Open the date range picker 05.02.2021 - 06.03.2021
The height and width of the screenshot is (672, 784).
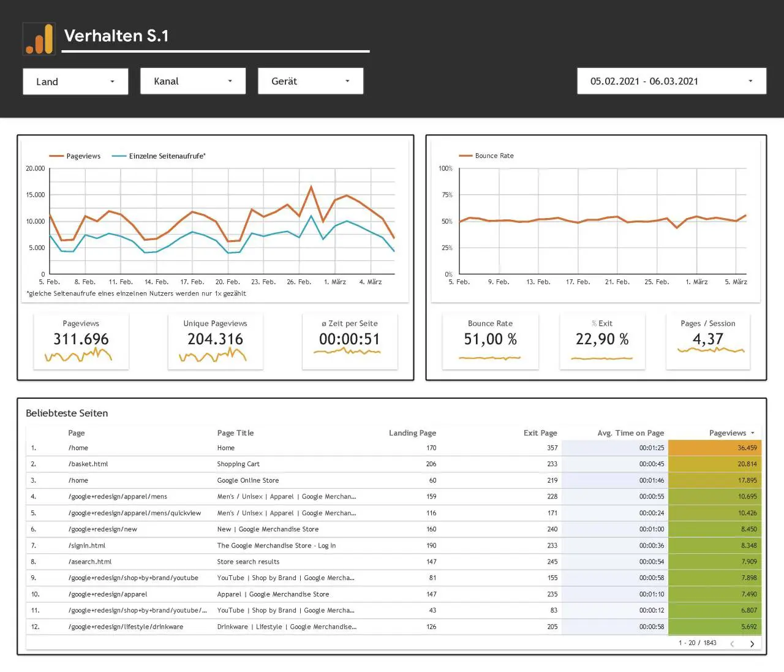point(672,81)
